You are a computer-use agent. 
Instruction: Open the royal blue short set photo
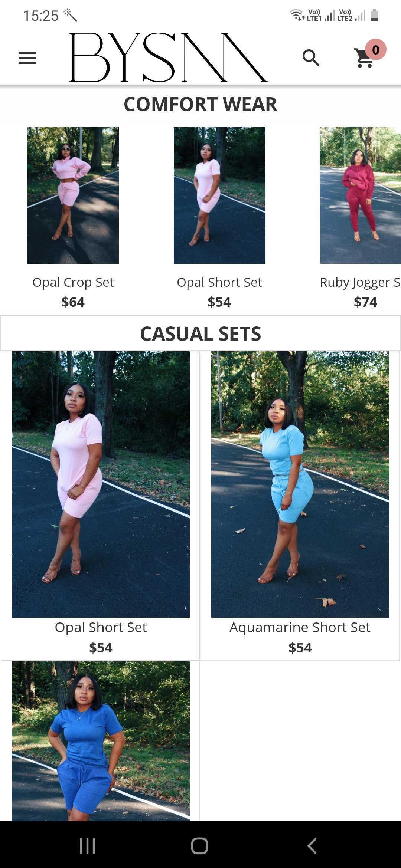click(101, 741)
